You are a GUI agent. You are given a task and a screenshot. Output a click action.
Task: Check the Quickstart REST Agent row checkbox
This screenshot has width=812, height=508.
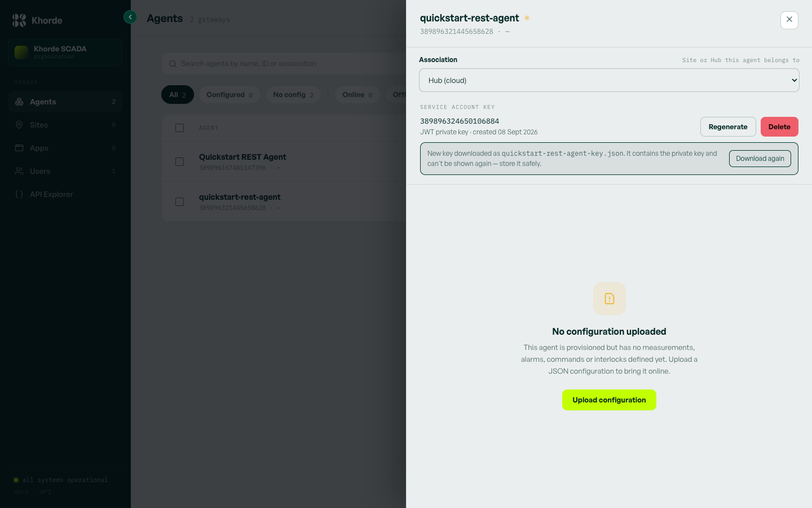pos(180,161)
